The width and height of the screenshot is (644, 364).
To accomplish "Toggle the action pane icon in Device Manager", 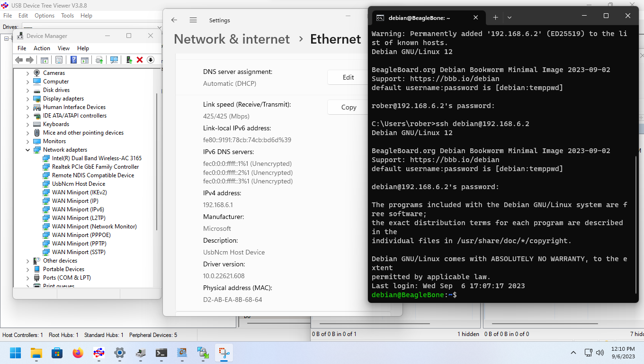I will pos(85,60).
